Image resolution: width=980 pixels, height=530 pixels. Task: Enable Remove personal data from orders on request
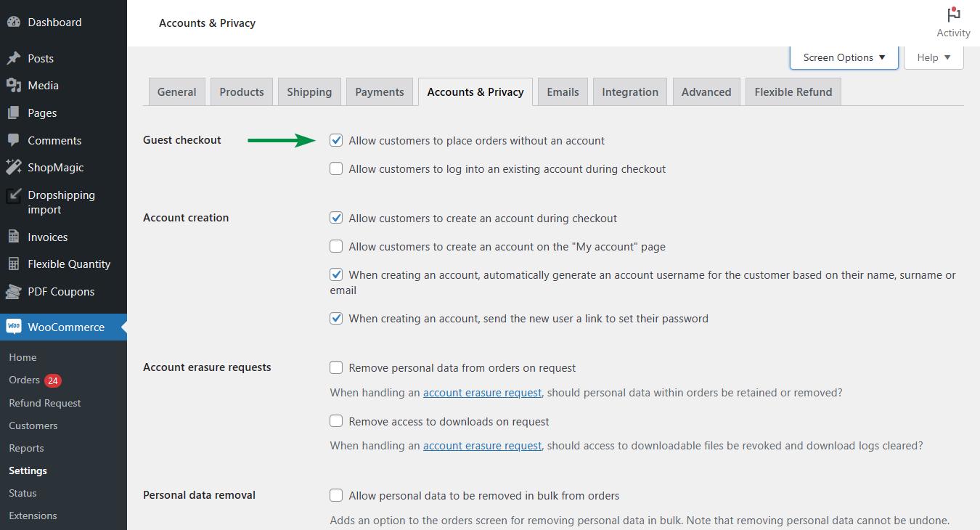[x=336, y=368]
